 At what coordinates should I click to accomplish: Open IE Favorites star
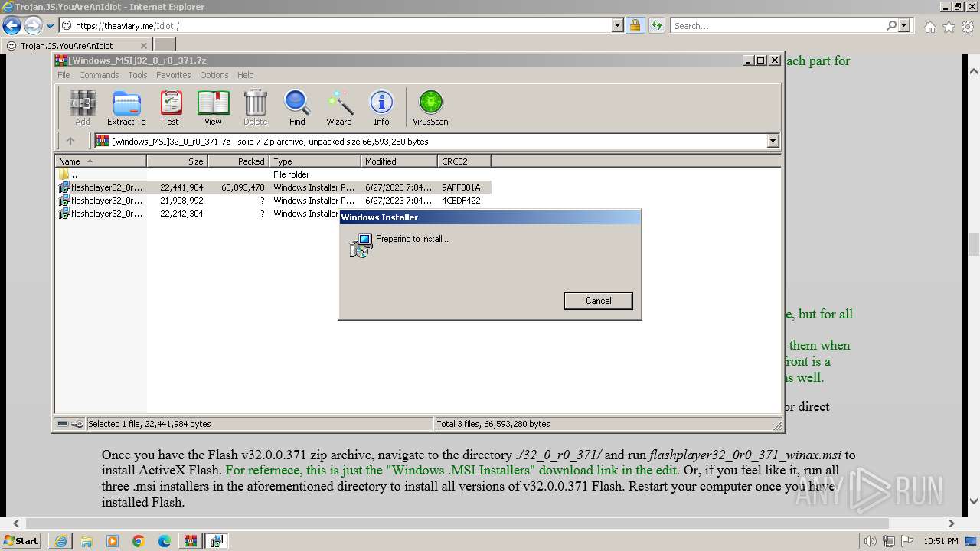(x=949, y=27)
